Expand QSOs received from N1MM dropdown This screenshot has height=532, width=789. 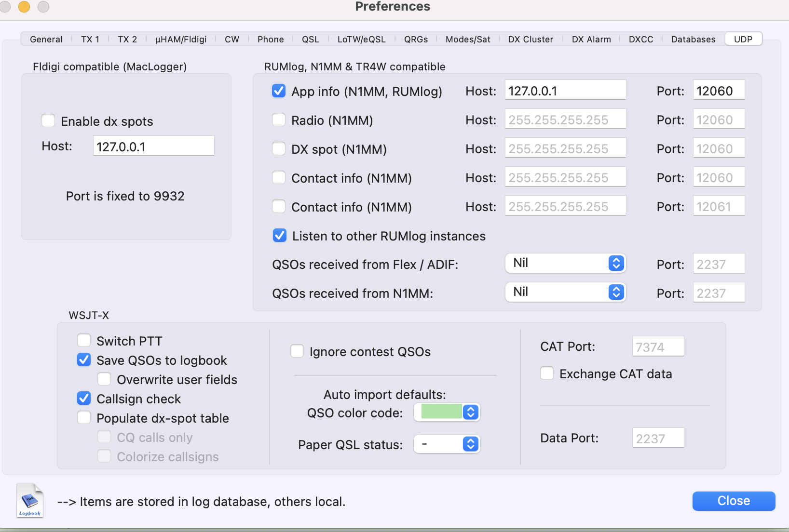point(565,292)
